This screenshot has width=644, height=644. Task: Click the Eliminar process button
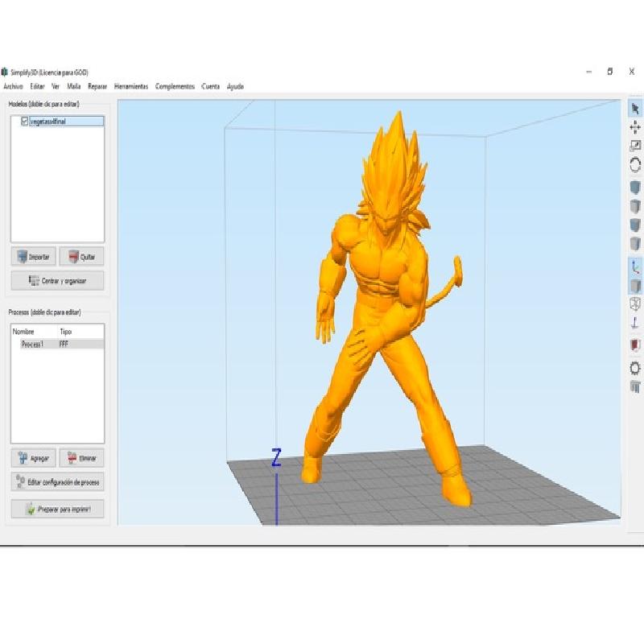[x=81, y=458]
